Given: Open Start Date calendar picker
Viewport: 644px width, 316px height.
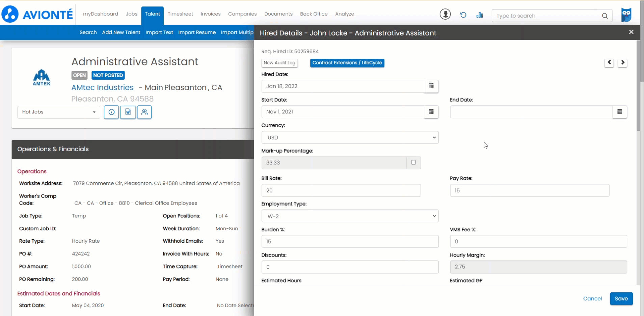Looking at the screenshot, I should coord(431,112).
